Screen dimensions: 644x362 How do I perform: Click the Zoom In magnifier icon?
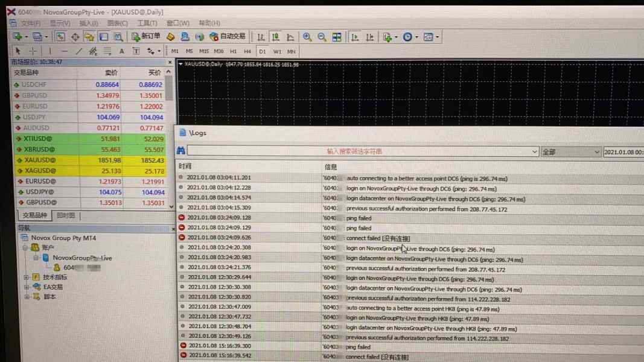307,37
